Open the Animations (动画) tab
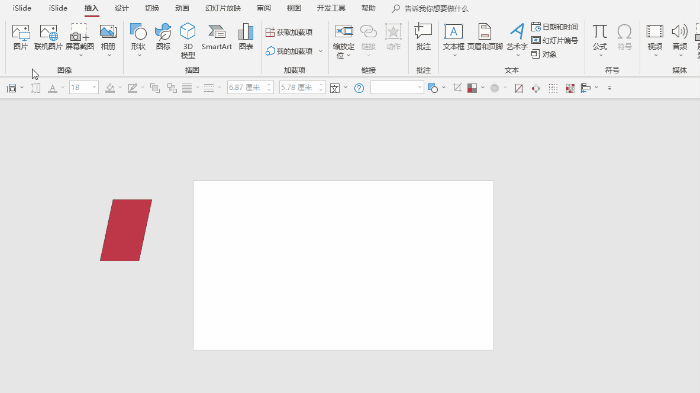This screenshot has height=393, width=700. point(182,8)
